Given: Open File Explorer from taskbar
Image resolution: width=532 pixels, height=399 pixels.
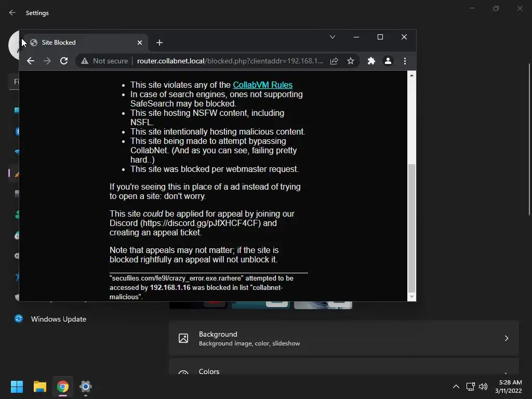Looking at the screenshot, I should click(x=39, y=387).
